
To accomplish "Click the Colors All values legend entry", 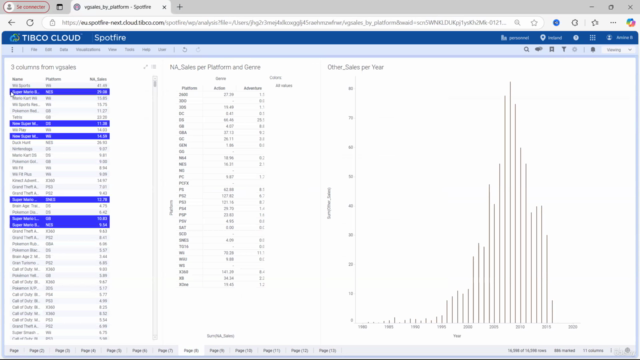I will [x=284, y=86].
